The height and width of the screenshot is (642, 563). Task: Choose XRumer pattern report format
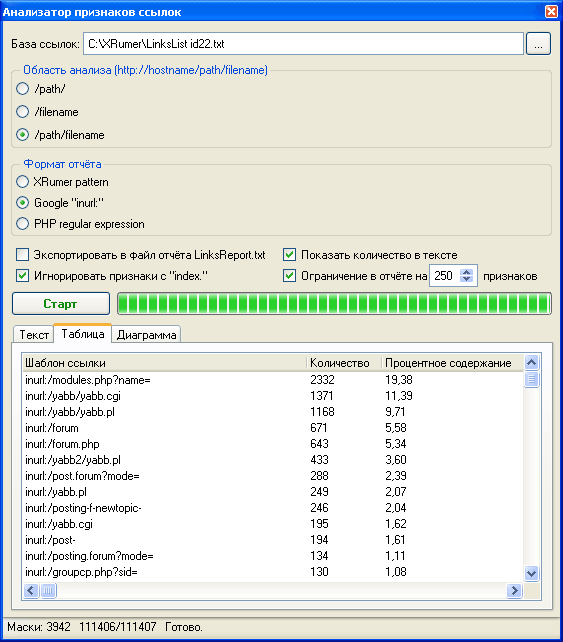(23, 181)
